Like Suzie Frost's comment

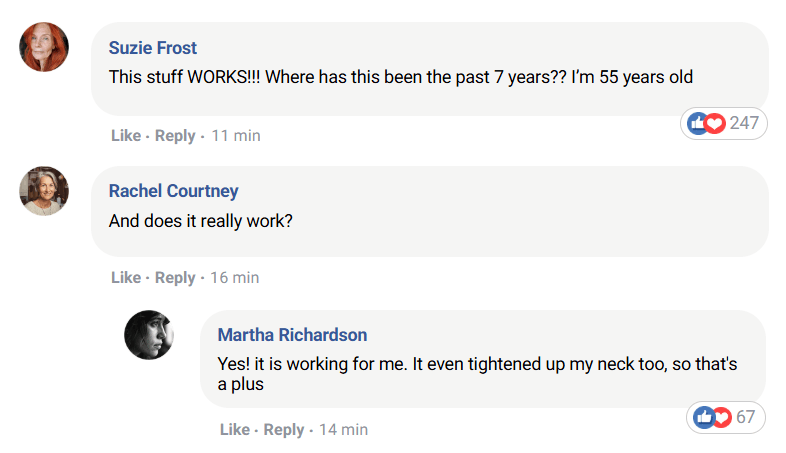[126, 136]
